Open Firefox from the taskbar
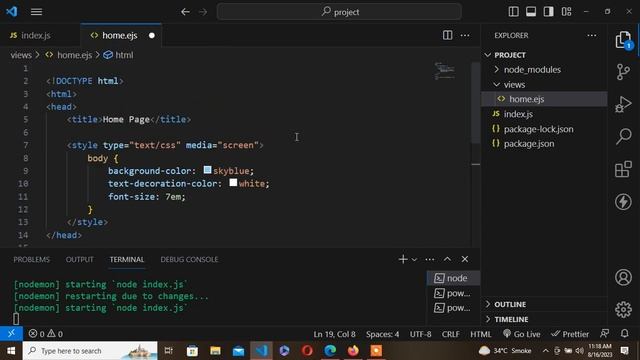The width and height of the screenshot is (640, 360). point(353,351)
